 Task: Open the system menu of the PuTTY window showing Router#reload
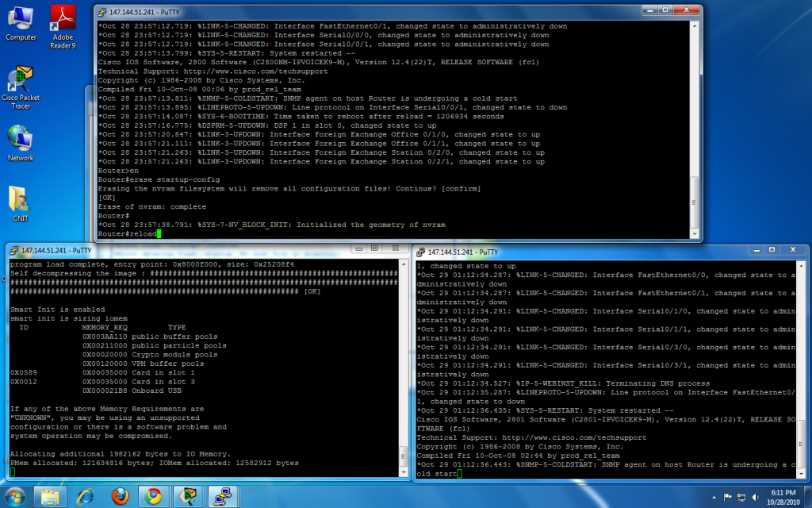click(101, 11)
